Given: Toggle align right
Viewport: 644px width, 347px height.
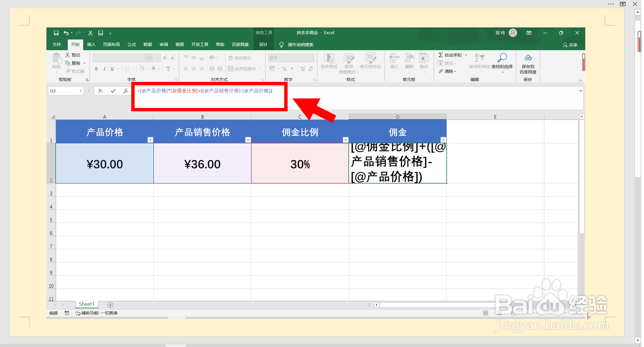Looking at the screenshot, I should tap(202, 69).
